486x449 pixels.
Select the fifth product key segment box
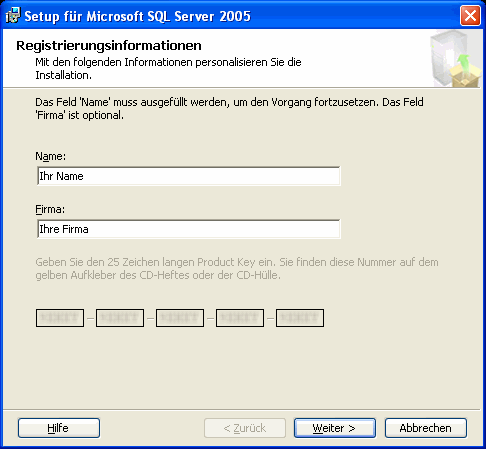coord(300,318)
